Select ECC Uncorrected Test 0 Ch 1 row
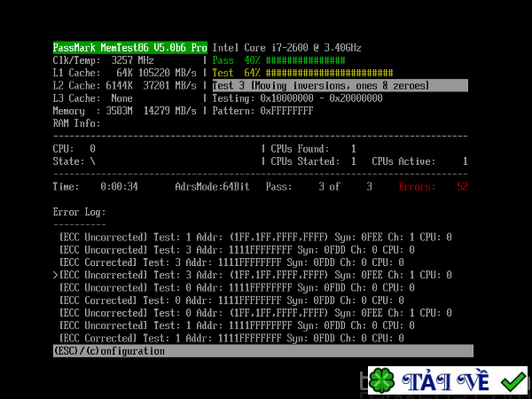Screen dimensions: 532x399 pyautogui.click(x=256, y=313)
